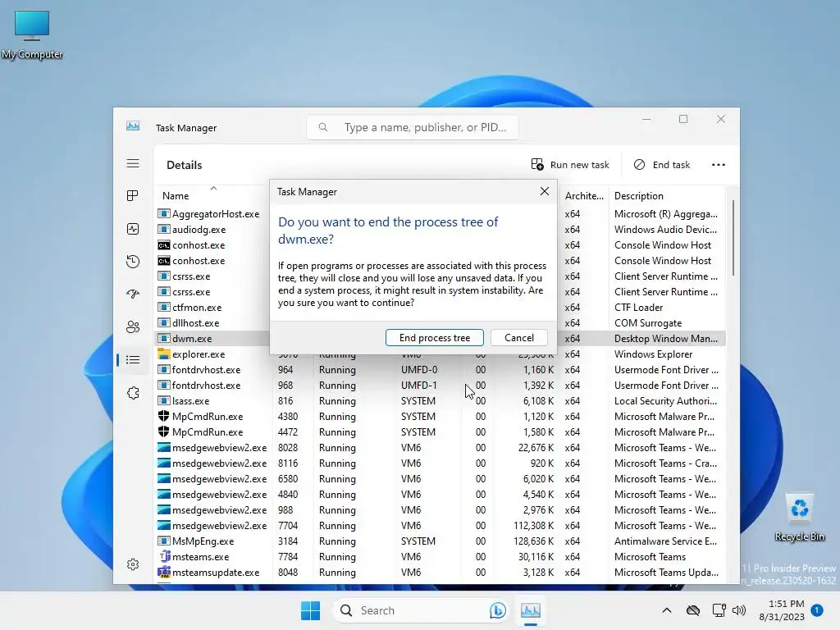Open the Windows Start menu
The width and height of the screenshot is (840, 630).
[310, 610]
